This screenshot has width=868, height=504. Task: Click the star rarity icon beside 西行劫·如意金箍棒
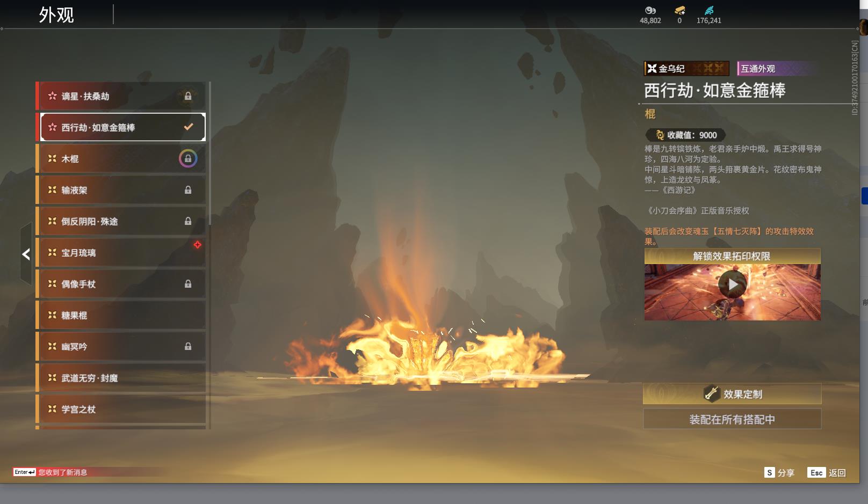pos(52,127)
